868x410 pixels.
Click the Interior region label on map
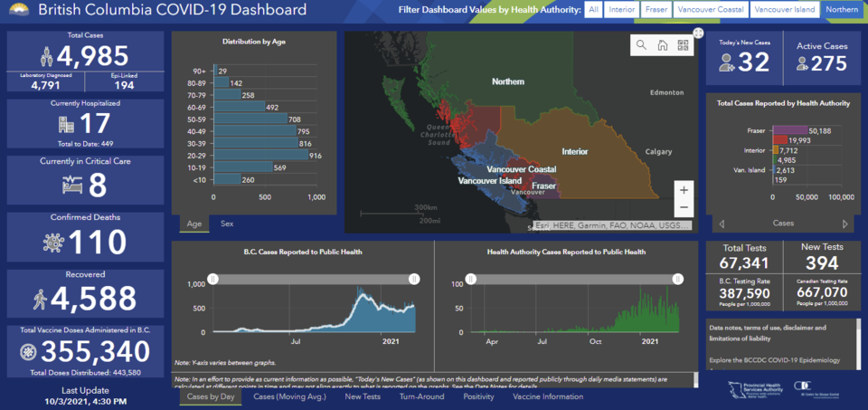575,151
